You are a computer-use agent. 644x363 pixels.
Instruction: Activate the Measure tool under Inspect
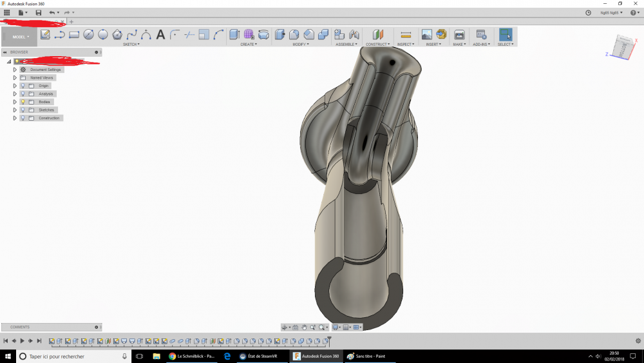pyautogui.click(x=406, y=35)
